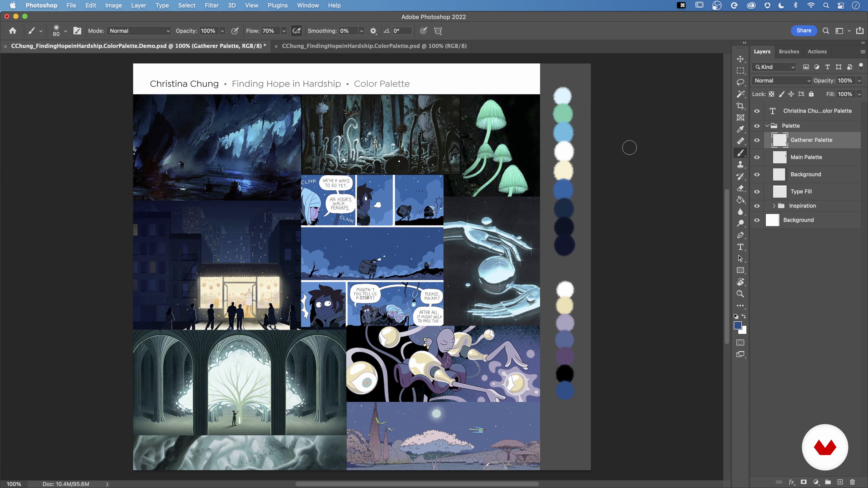Viewport: 868px width, 488px height.
Task: Swap foreground and background colors
Action: point(744,316)
